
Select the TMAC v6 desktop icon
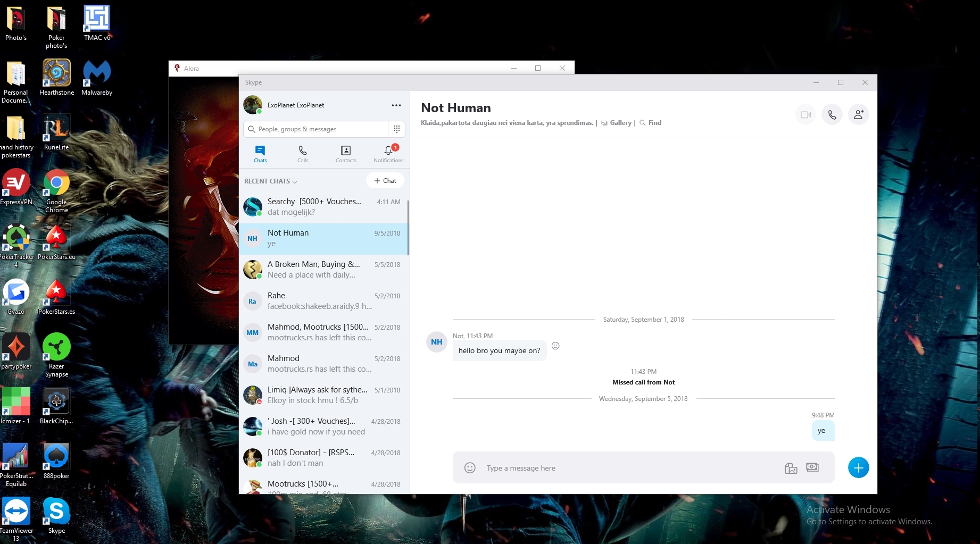click(x=97, y=23)
